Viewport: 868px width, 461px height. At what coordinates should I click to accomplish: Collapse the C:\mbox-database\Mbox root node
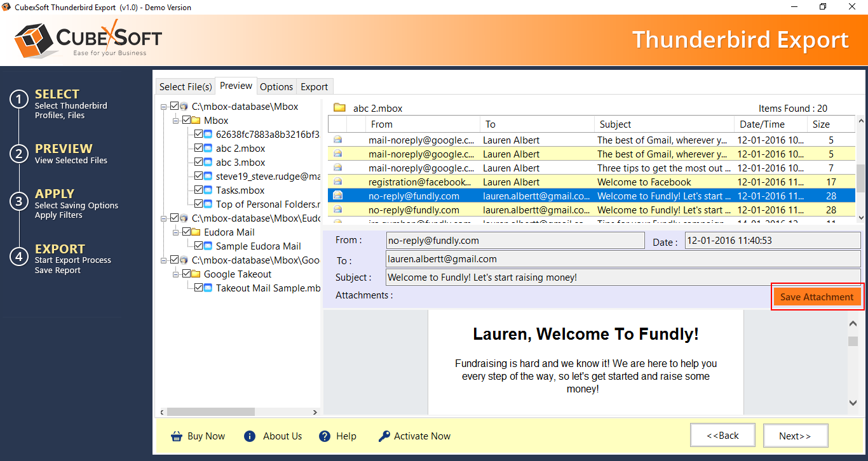[x=163, y=107]
